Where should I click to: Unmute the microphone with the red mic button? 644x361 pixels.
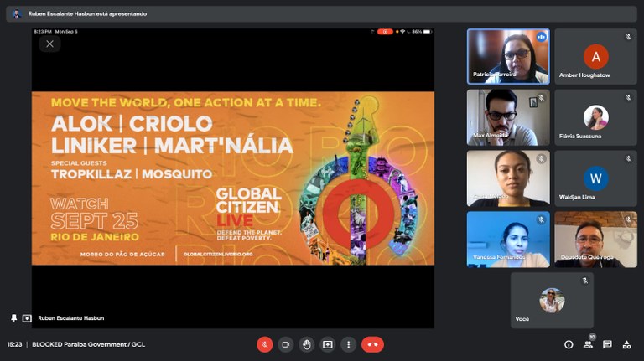click(x=265, y=344)
